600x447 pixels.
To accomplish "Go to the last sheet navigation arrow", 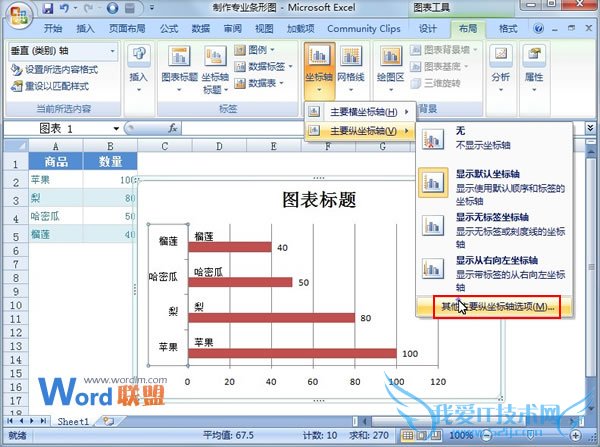I will pos(44,421).
